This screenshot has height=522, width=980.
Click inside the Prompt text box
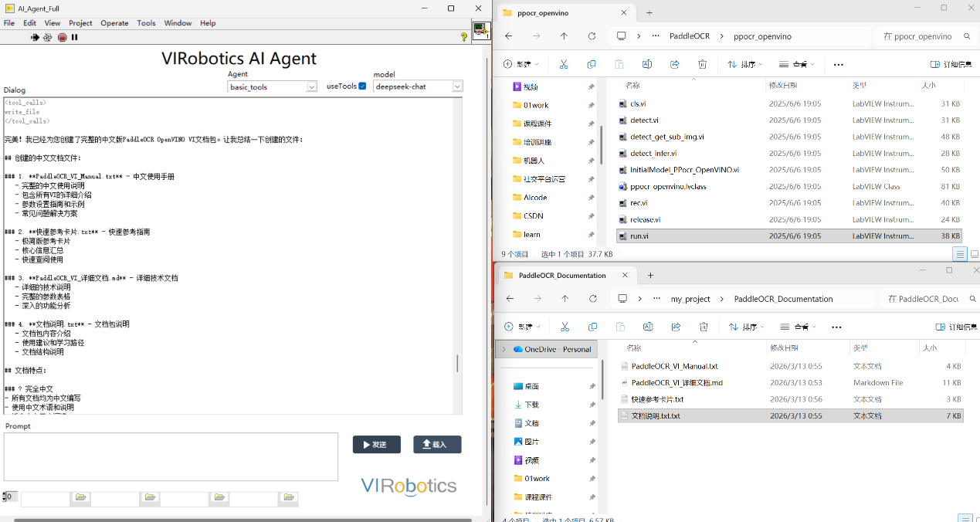coord(170,456)
